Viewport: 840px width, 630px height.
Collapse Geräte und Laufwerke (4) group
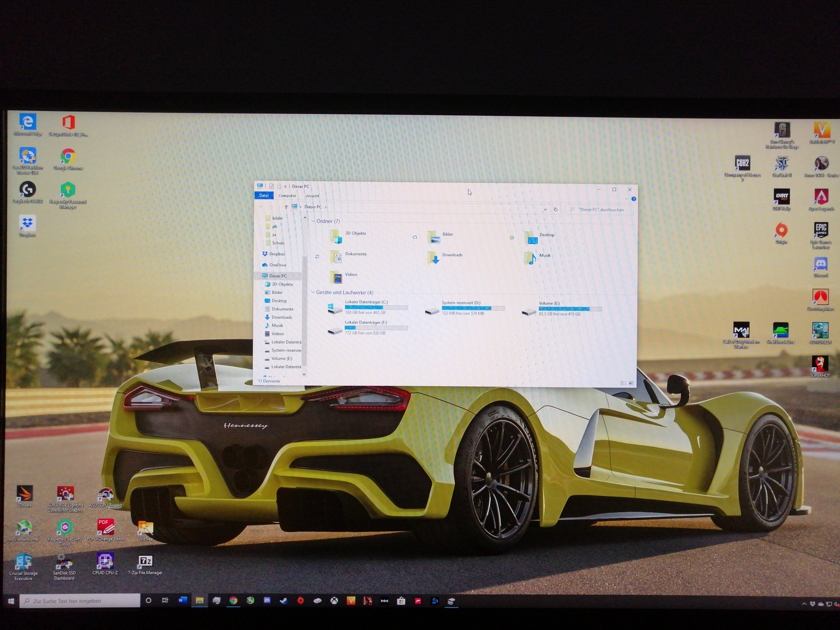(x=313, y=292)
